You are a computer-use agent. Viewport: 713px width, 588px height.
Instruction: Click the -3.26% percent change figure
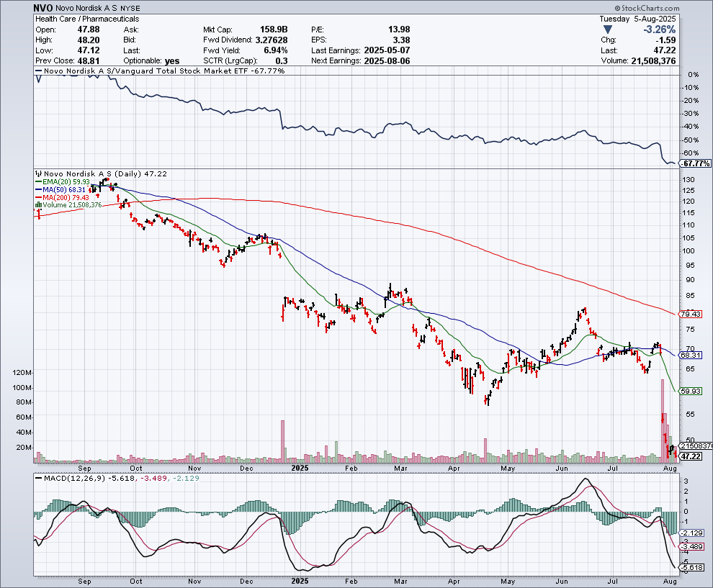(659, 30)
